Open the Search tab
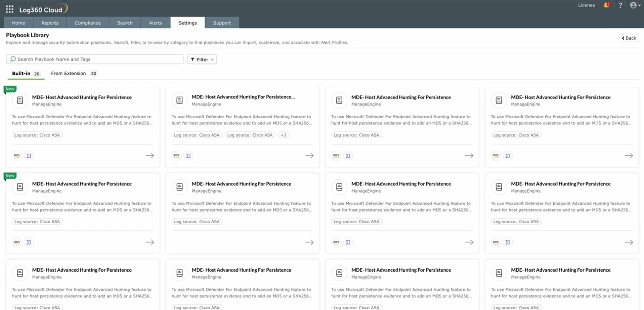The image size is (644, 310). pos(125,23)
